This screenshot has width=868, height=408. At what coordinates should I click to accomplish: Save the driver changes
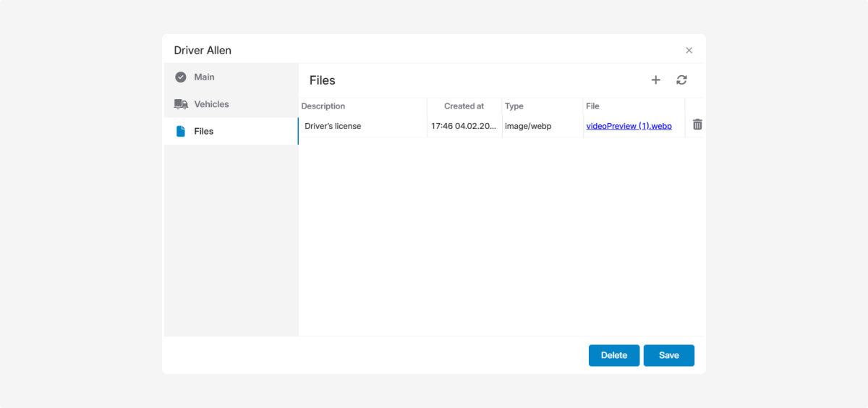click(668, 355)
